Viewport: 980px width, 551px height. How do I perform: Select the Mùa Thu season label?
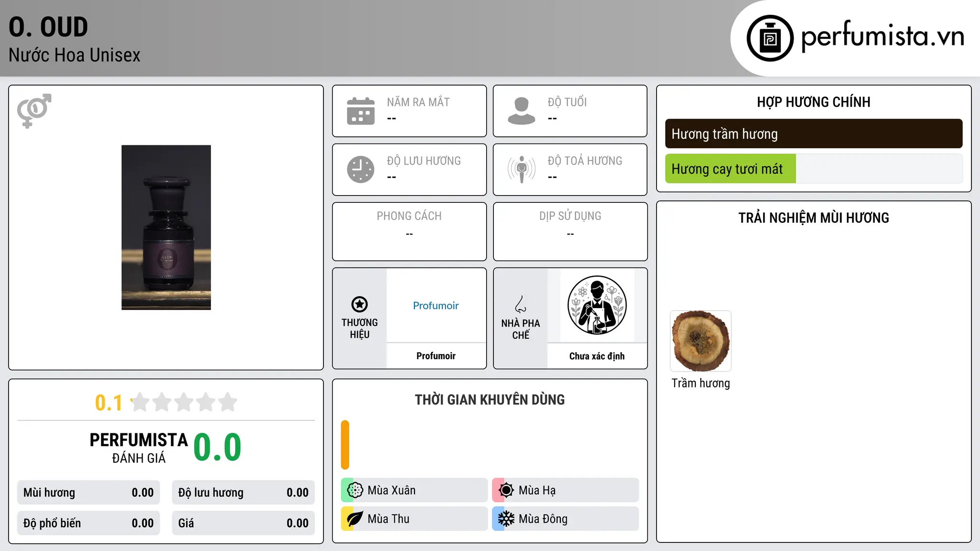click(389, 519)
